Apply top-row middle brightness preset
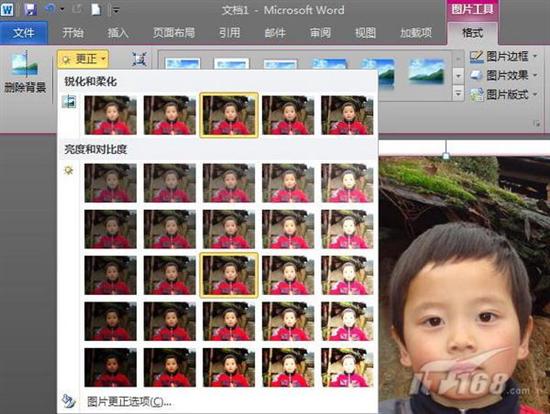Viewport: 550px width, 414px height. (229, 183)
